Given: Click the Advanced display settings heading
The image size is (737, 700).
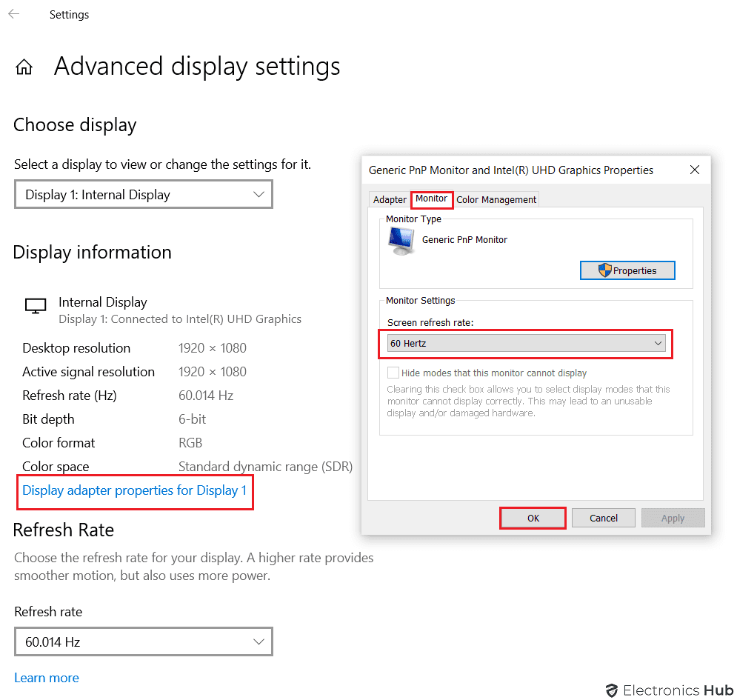Looking at the screenshot, I should [x=197, y=66].
